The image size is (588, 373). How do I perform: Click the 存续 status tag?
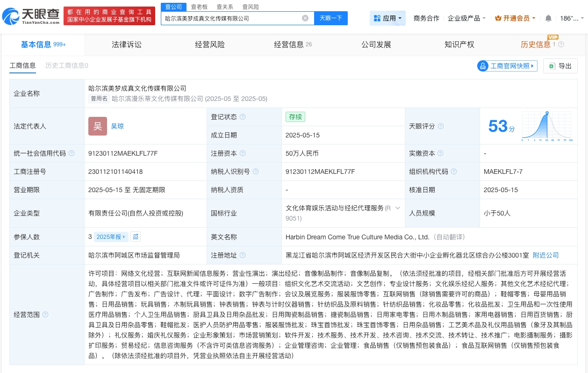tap(295, 117)
